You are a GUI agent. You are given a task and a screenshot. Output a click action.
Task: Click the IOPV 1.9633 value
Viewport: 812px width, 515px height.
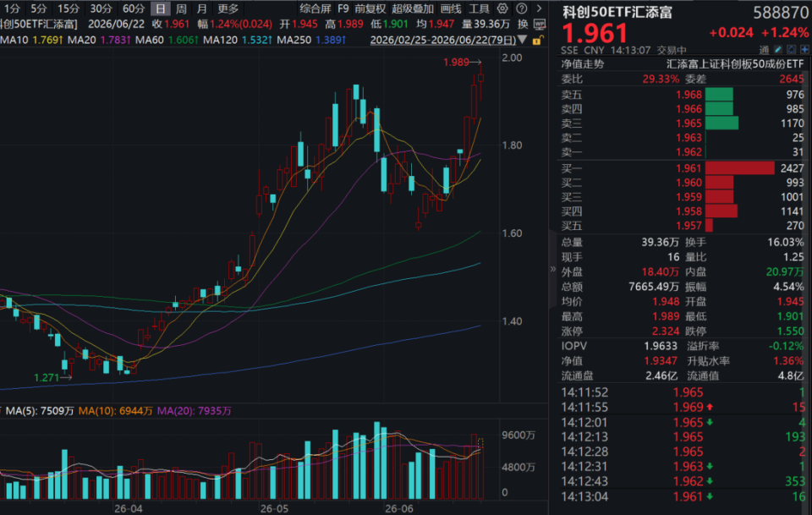(661, 346)
